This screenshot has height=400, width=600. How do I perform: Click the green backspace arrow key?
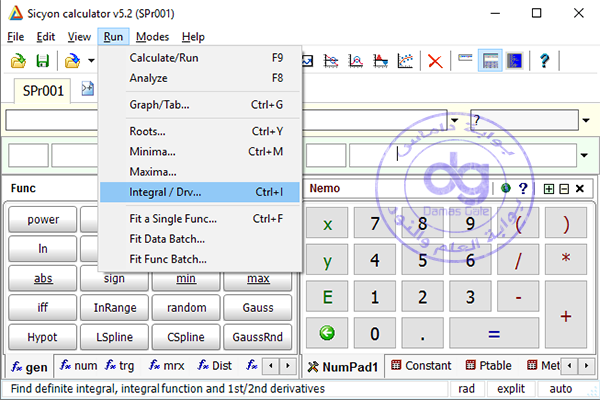(327, 333)
